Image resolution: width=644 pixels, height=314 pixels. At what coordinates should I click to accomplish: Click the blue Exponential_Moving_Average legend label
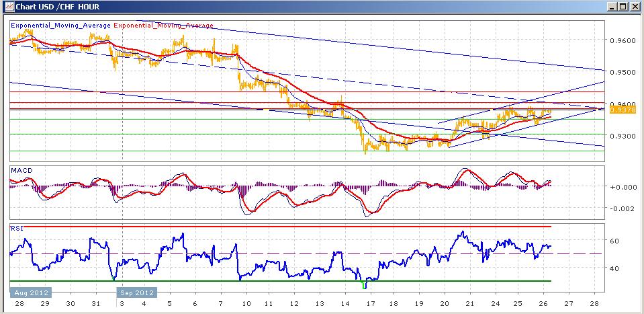pyautogui.click(x=61, y=26)
